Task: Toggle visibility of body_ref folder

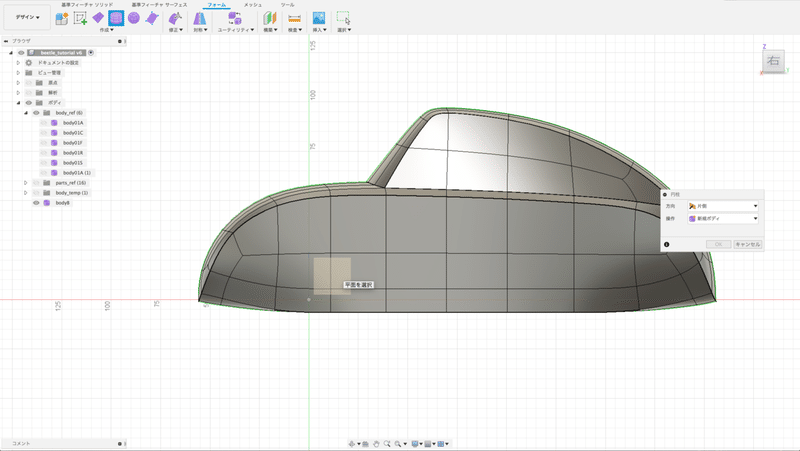Action: 36,113
